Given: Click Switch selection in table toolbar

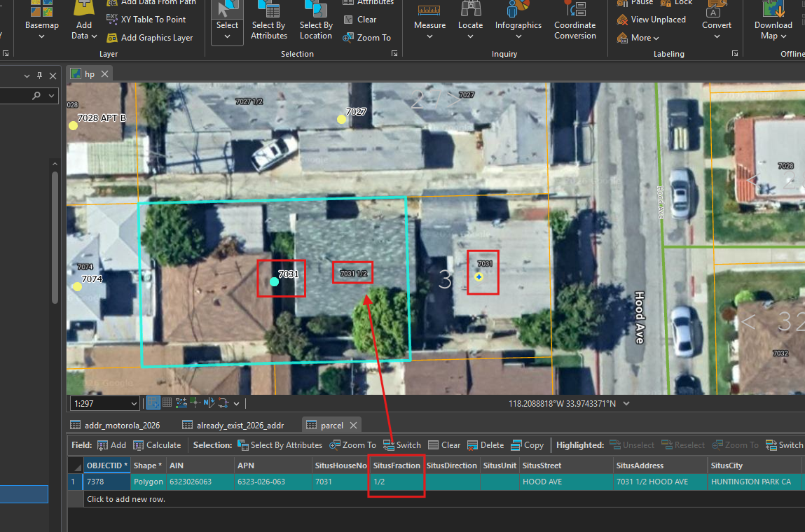Looking at the screenshot, I should (402, 445).
